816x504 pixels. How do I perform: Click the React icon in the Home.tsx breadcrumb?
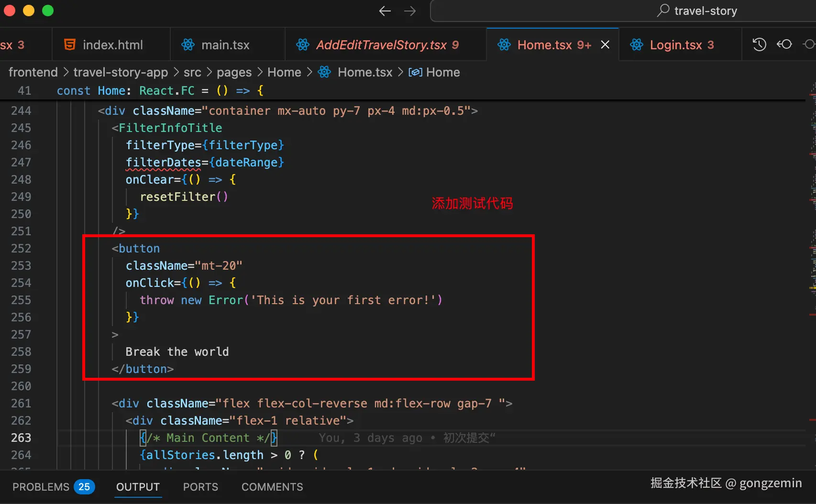[324, 72]
